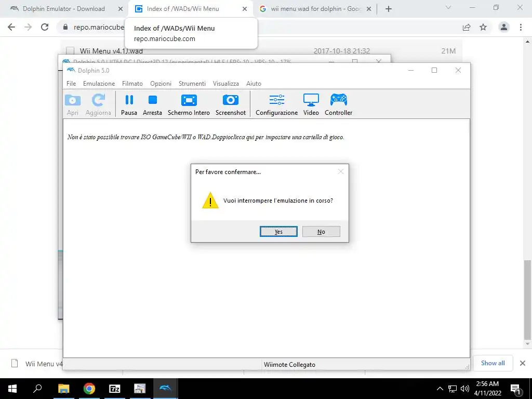Image resolution: width=532 pixels, height=399 pixels.
Task: Open the Filmato menu
Action: (132, 84)
